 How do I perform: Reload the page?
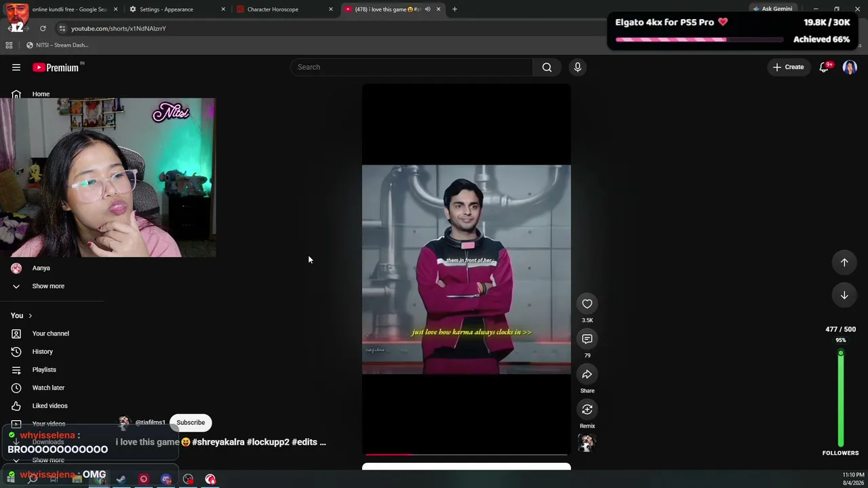click(43, 28)
